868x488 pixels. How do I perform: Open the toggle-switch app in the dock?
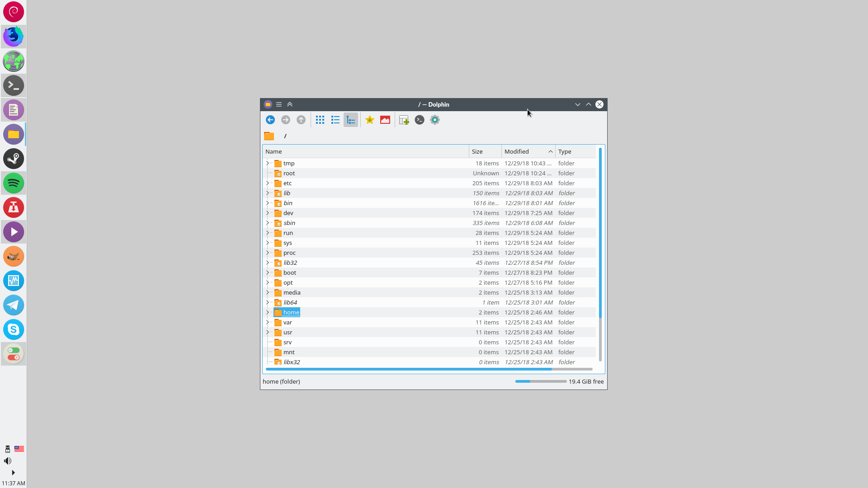pos(14,354)
